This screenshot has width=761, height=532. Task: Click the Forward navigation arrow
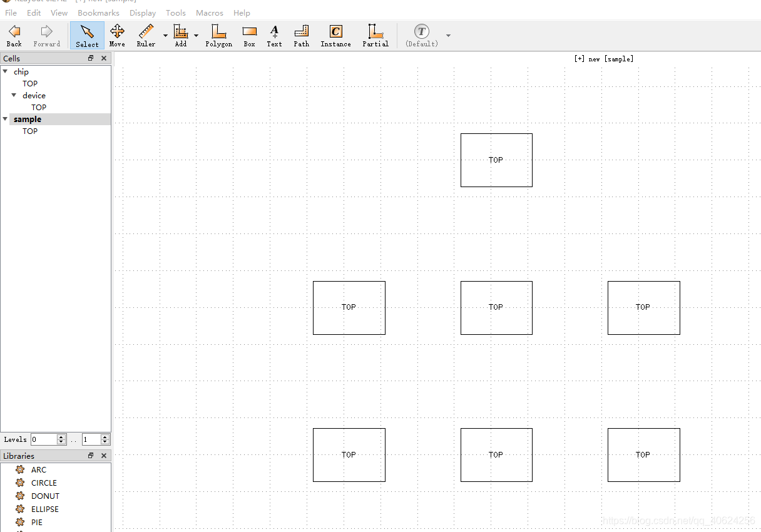[47, 36]
